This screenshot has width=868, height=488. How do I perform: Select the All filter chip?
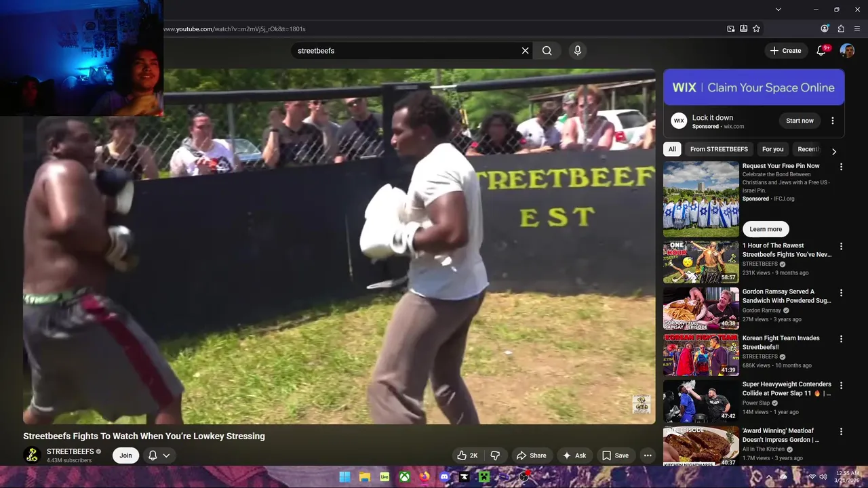pyautogui.click(x=672, y=149)
